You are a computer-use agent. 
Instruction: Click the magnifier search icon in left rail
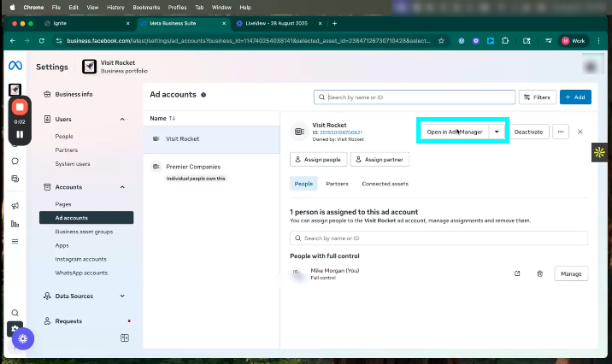coord(15,313)
